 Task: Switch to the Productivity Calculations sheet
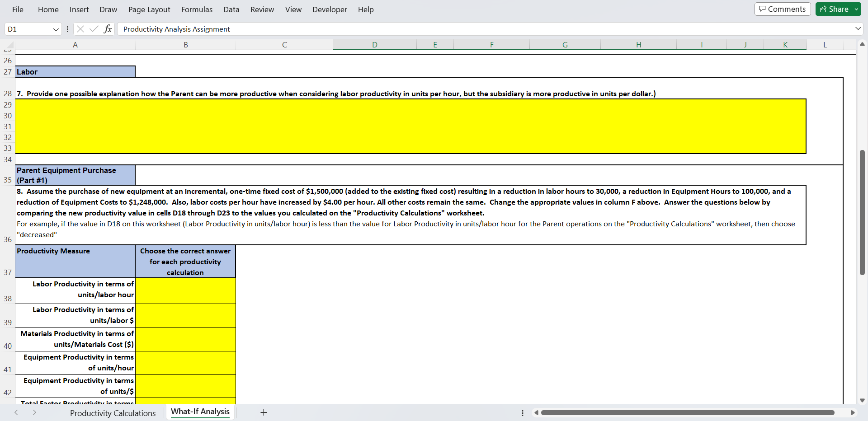tap(113, 412)
